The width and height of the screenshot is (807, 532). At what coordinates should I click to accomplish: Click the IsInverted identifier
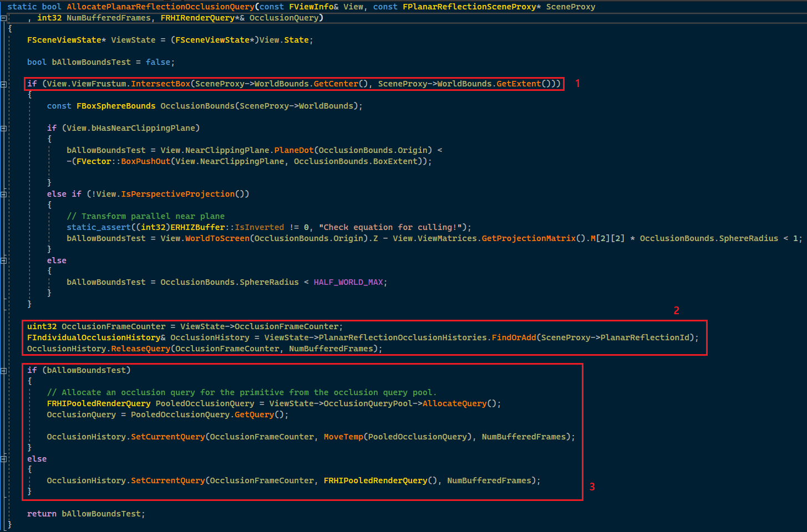(x=260, y=227)
